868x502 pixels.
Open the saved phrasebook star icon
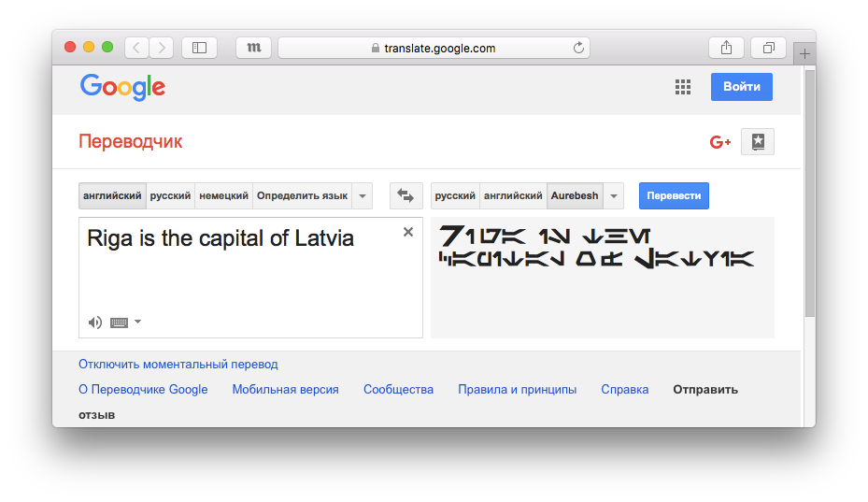point(758,142)
